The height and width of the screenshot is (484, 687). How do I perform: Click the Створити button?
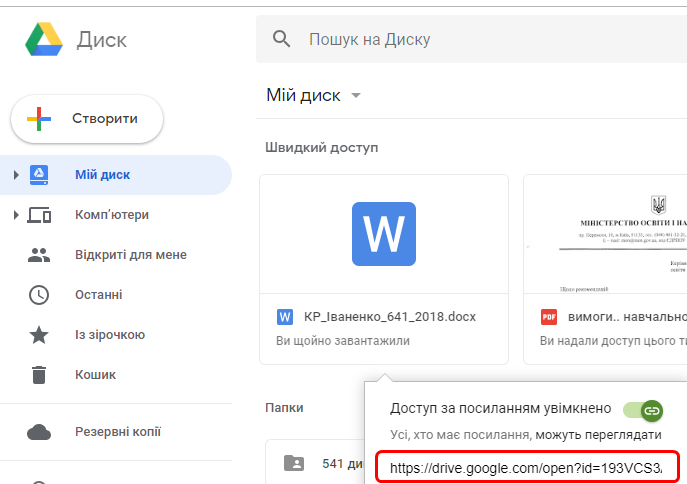(87, 119)
